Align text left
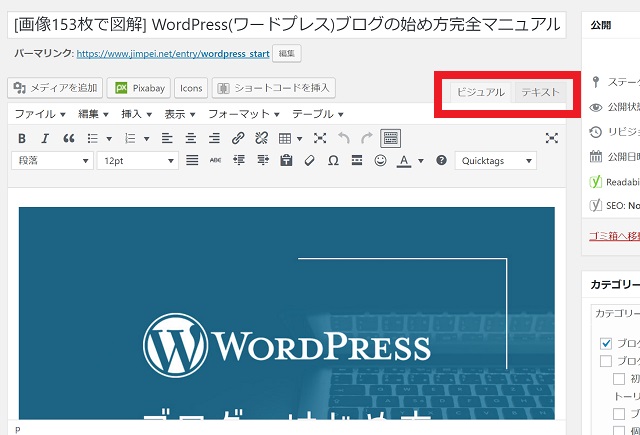The image size is (640, 435). 167,138
